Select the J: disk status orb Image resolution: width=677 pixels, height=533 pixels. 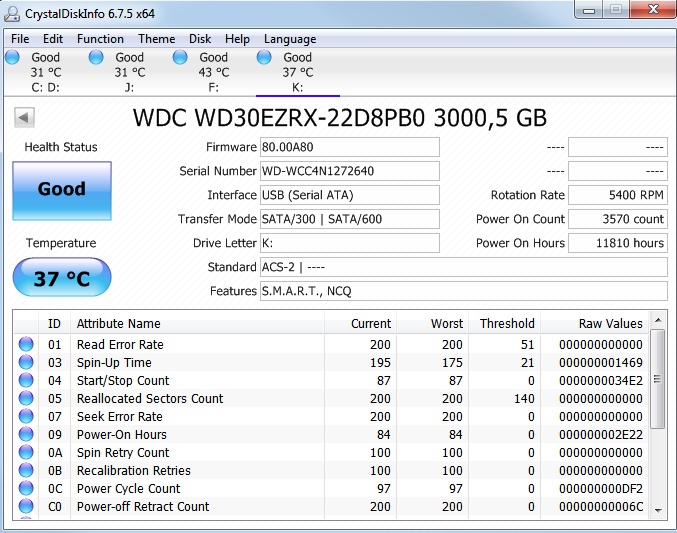pyautogui.click(x=96, y=57)
